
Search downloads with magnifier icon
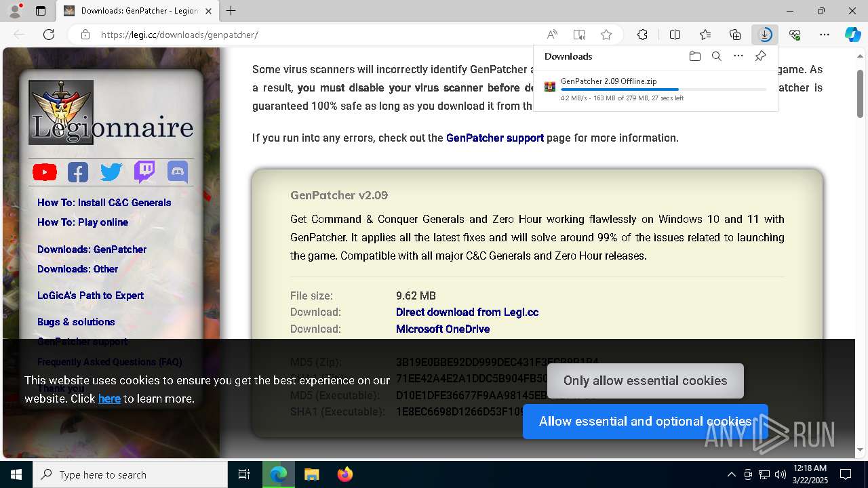pyautogui.click(x=716, y=56)
